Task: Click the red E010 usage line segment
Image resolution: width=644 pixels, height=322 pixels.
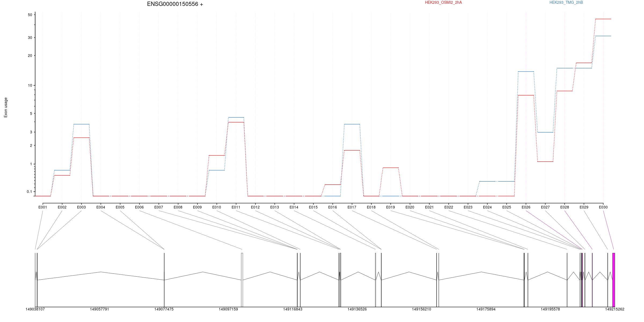Action: coord(217,155)
